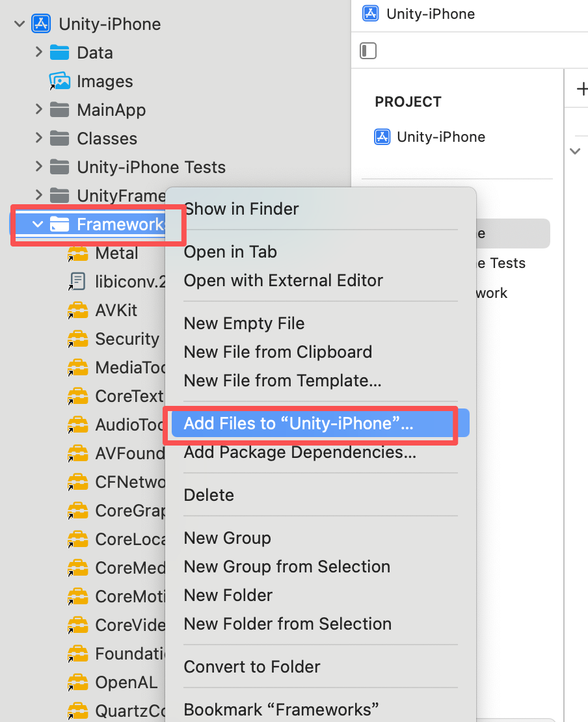This screenshot has width=588, height=722.
Task: Click the Metal framework toolbox icon
Action: pyautogui.click(x=77, y=253)
